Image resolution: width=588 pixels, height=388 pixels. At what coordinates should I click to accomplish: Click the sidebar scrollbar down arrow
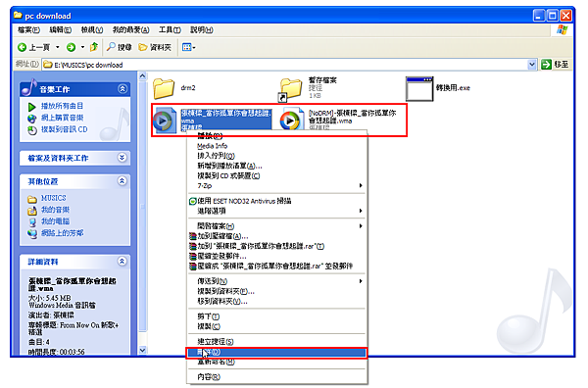[142, 350]
